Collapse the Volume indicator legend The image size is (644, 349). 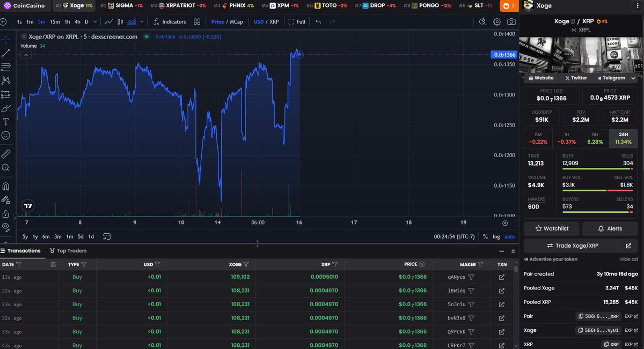(x=26, y=55)
